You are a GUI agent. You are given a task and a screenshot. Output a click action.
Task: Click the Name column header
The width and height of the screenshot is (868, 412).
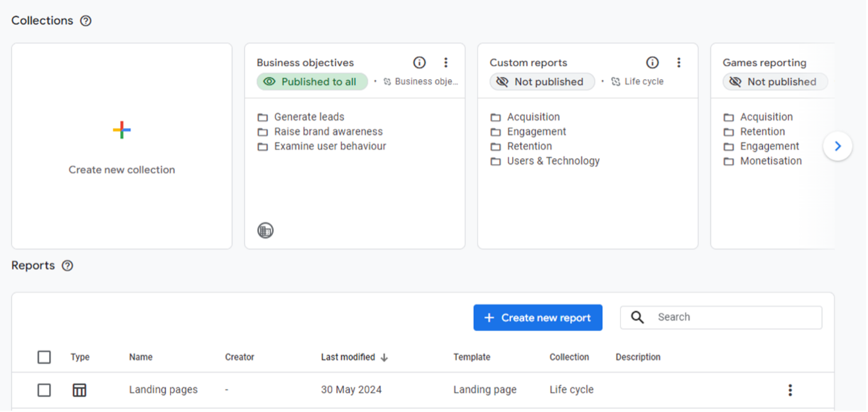coord(141,357)
